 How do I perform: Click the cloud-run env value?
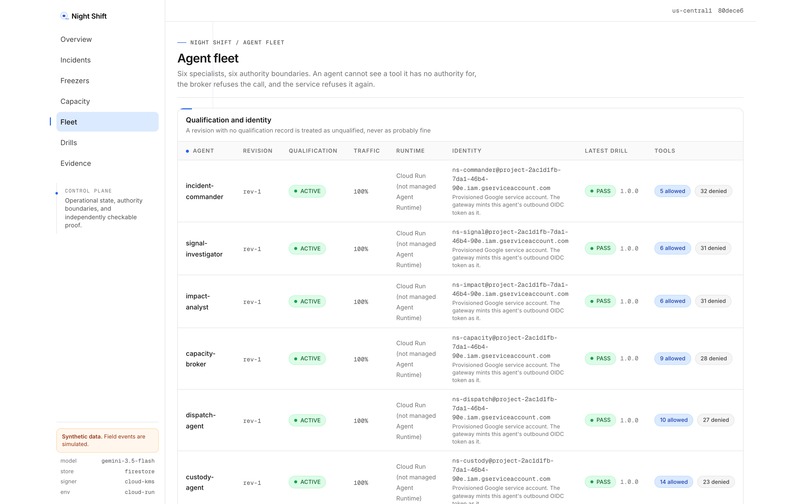pyautogui.click(x=139, y=492)
